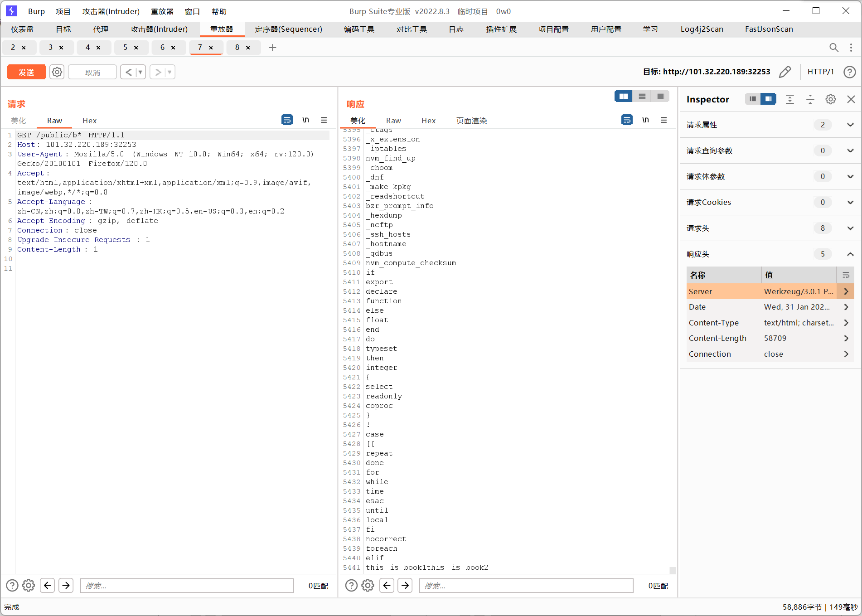Open the 代理 (Proxy) main tab
The image size is (862, 616).
(101, 29)
